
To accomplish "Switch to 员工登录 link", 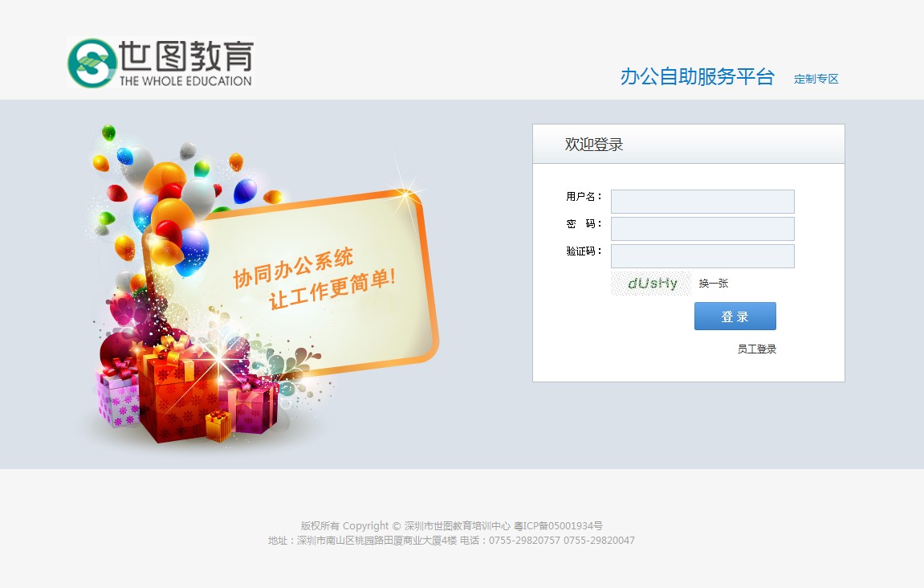I will pos(757,349).
